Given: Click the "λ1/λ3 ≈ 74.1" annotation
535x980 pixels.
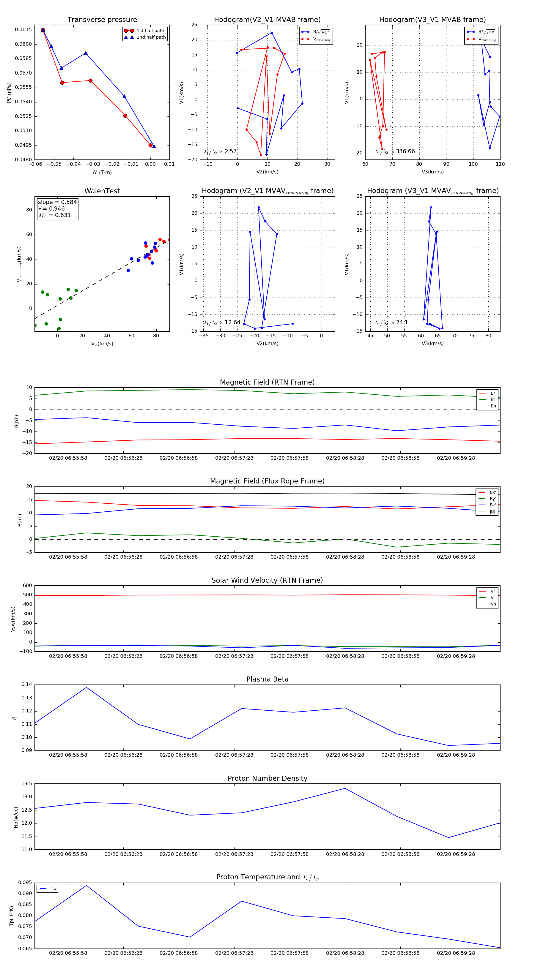Looking at the screenshot, I should pos(391,323).
